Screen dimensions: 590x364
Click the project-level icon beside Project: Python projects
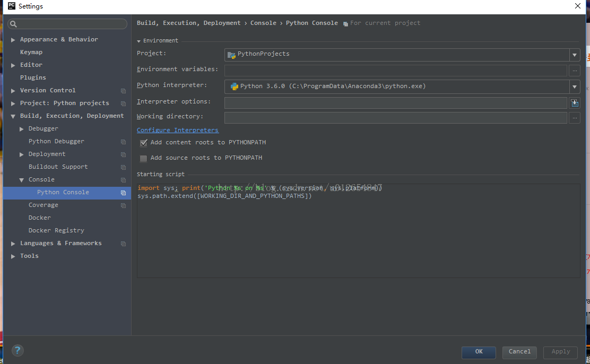pyautogui.click(x=123, y=103)
